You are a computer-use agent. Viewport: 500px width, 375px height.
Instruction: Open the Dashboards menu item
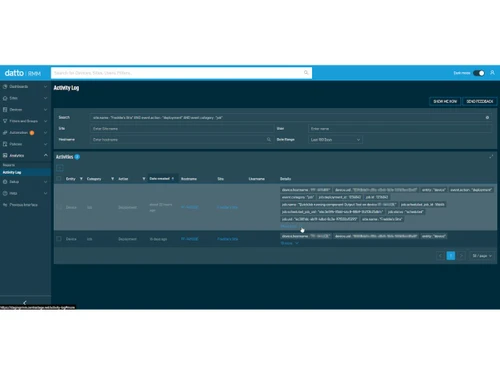[x=19, y=87]
